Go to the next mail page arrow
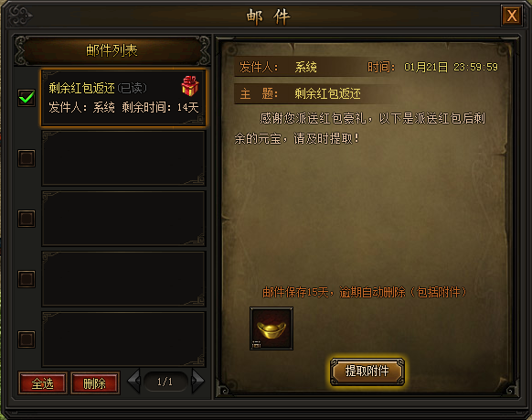The width and height of the screenshot is (532, 420). click(x=197, y=381)
